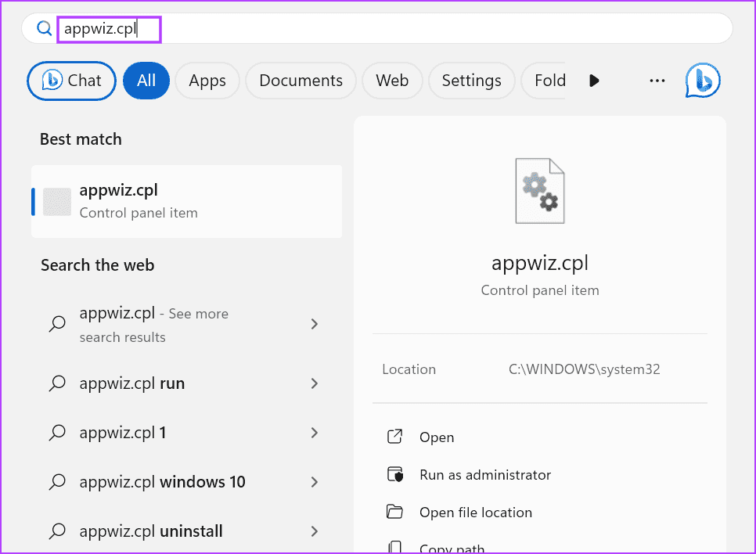Switch to the Settings filter tab
Screen dimensions: 756x554
tap(472, 81)
